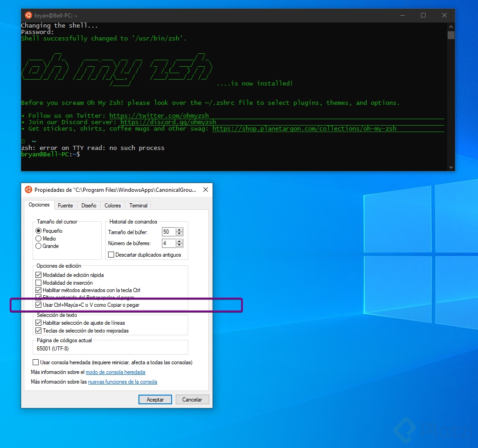Minimize the bryan@Bell-PC terminal window

coord(403,15)
